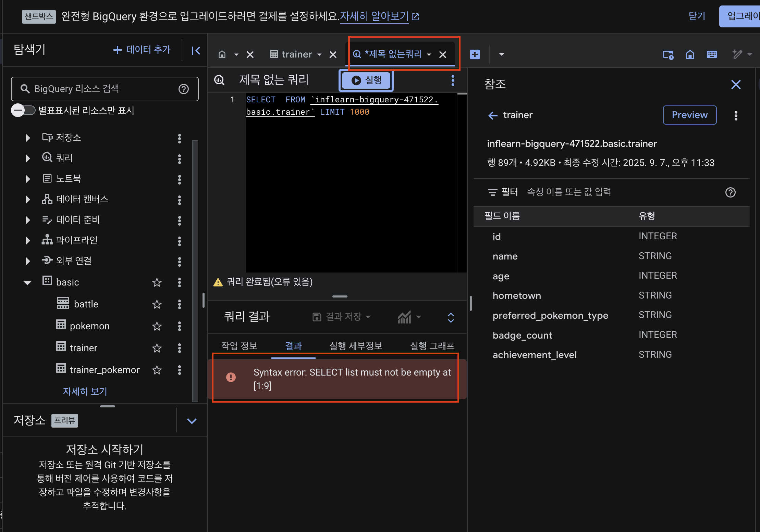This screenshot has height=532, width=760.
Task: Star the basic dataset
Action: point(157,282)
